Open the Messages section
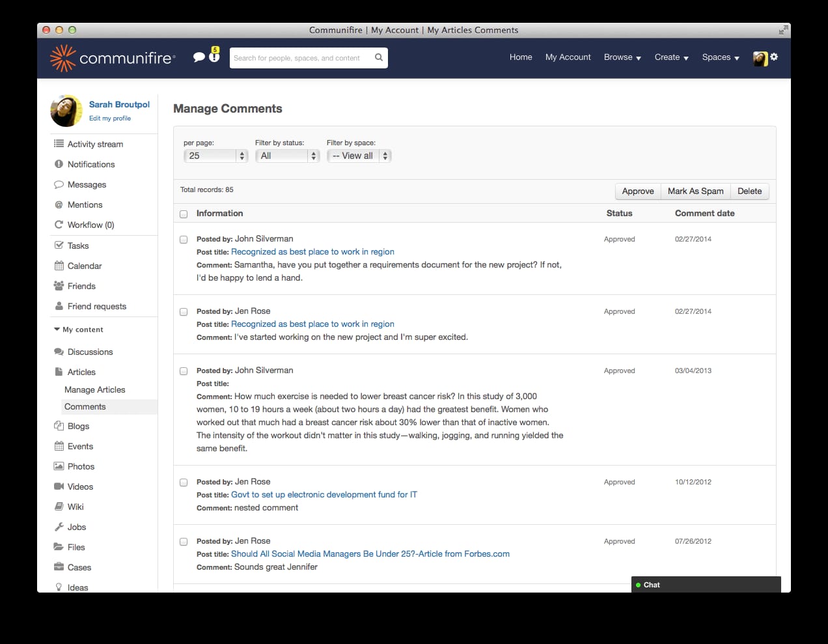Screen dimensions: 828x644 pos(87,184)
